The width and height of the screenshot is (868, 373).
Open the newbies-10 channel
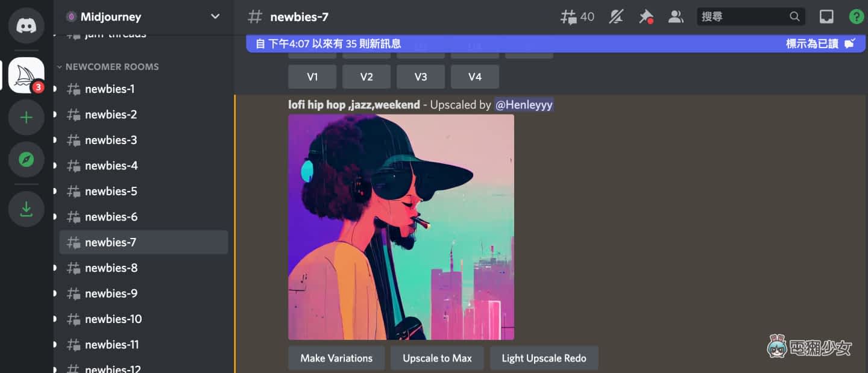113,319
